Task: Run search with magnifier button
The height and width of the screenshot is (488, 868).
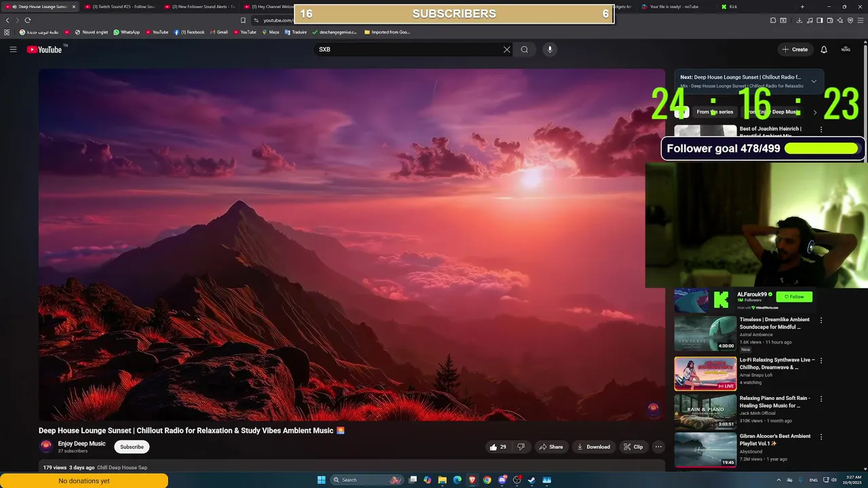Action: (x=524, y=49)
